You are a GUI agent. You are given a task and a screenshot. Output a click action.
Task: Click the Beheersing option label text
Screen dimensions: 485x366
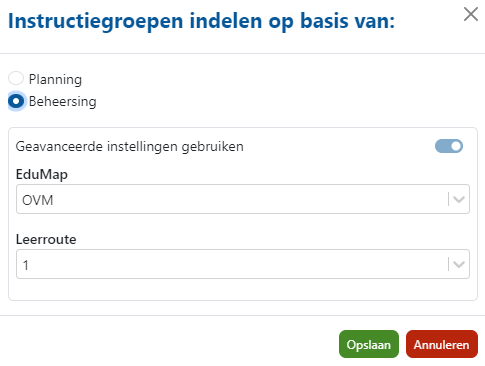[x=63, y=101]
